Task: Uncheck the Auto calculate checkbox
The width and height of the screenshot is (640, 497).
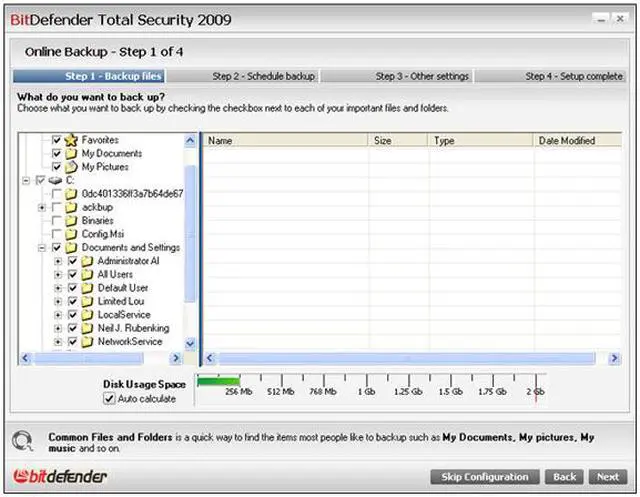Action: [109, 398]
